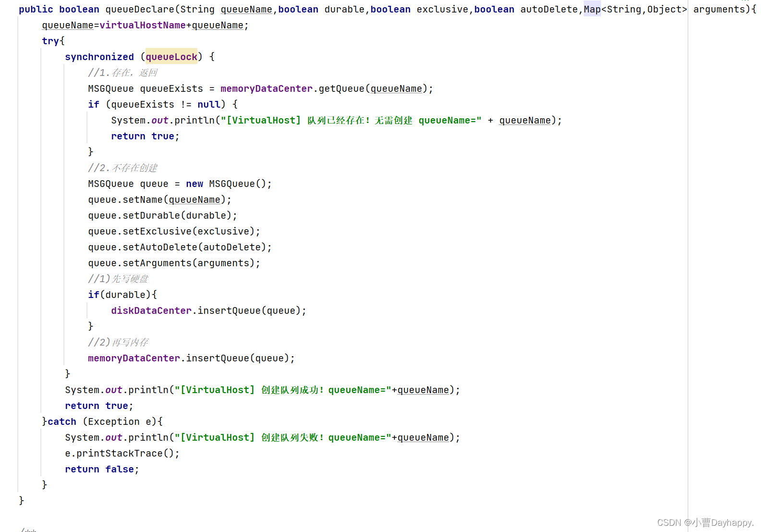
Task: Click the queue.setDurable call
Action: point(162,215)
